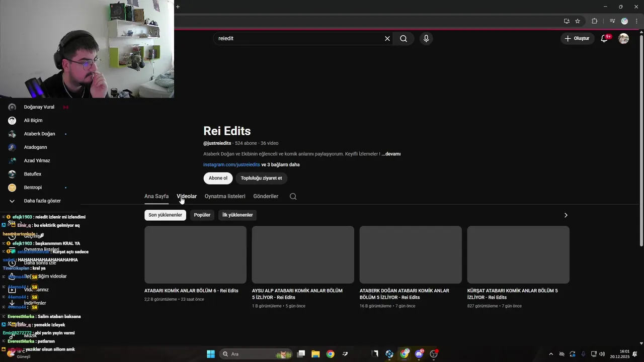Expand 'Daha fazla göster' in sidebar
The image size is (644, 362).
[42, 201]
